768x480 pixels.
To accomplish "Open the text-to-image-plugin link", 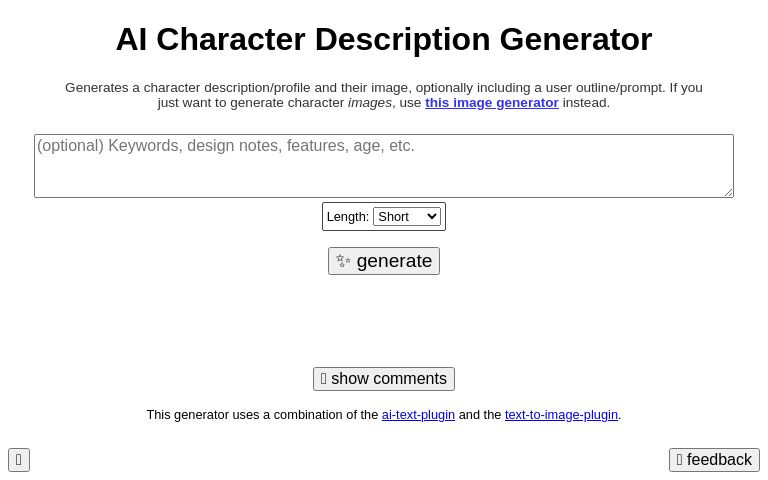I will tap(561, 415).
